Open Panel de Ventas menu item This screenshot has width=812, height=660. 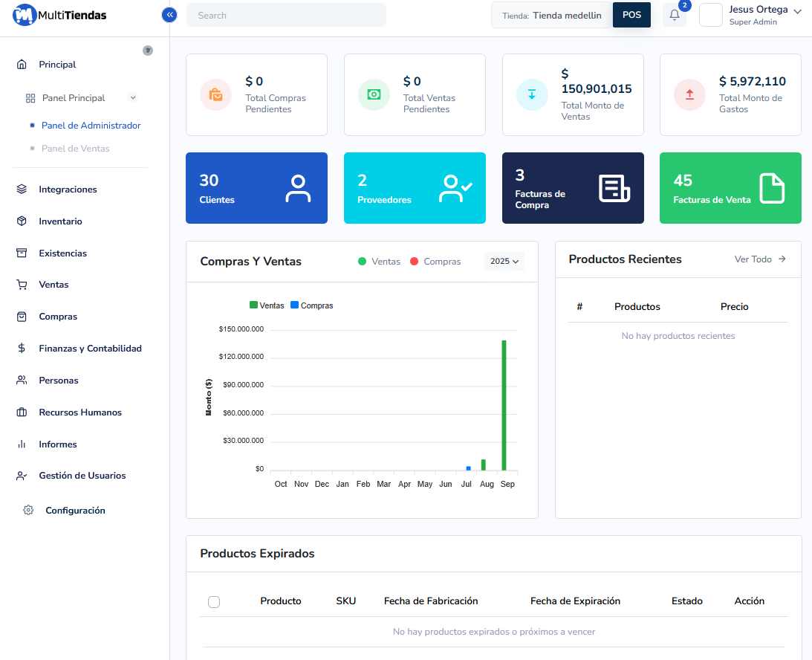75,149
